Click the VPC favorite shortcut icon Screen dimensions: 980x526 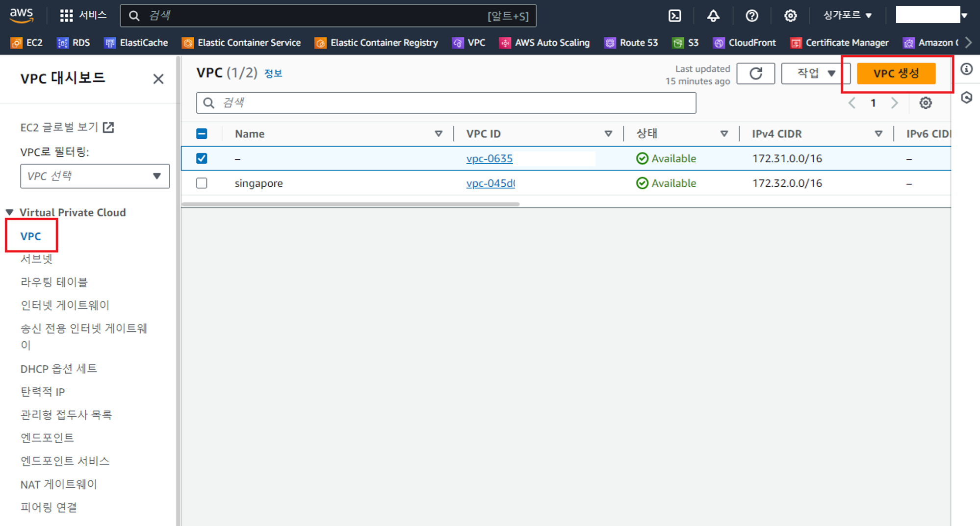[x=458, y=43]
